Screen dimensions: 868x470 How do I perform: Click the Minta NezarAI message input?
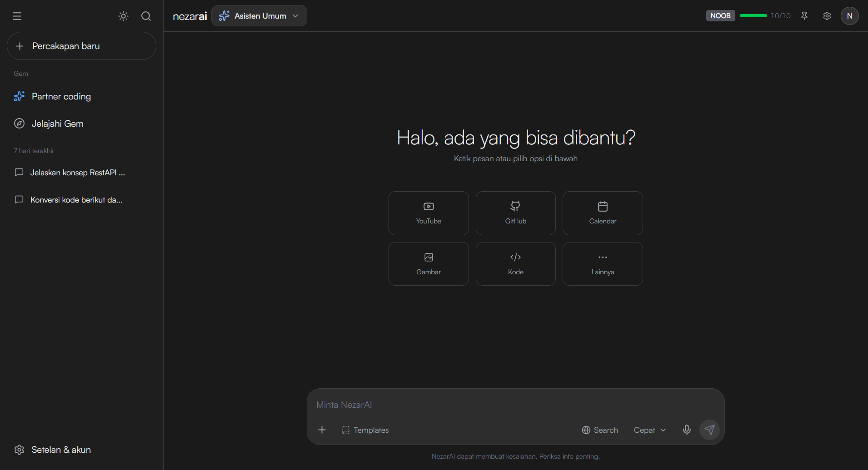tap(515, 405)
